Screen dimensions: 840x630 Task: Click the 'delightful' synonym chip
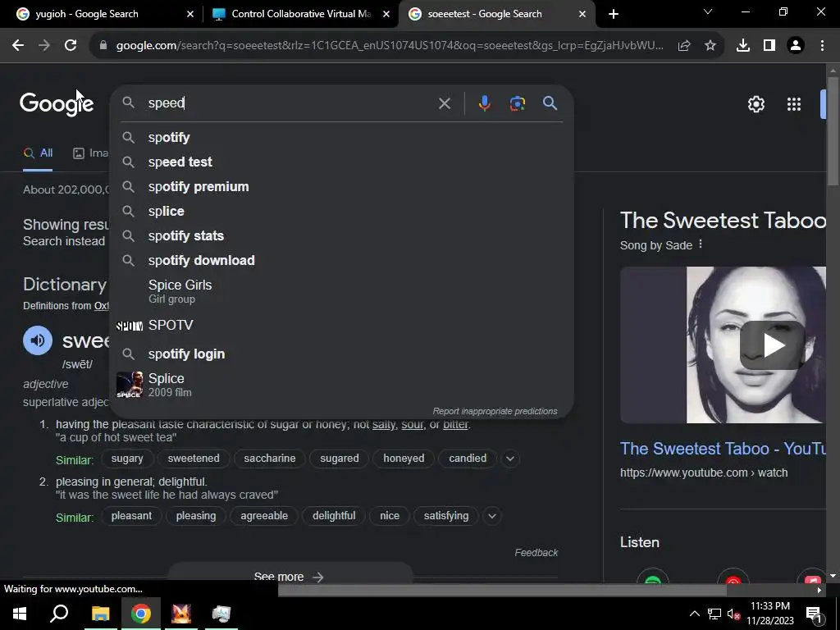click(334, 516)
